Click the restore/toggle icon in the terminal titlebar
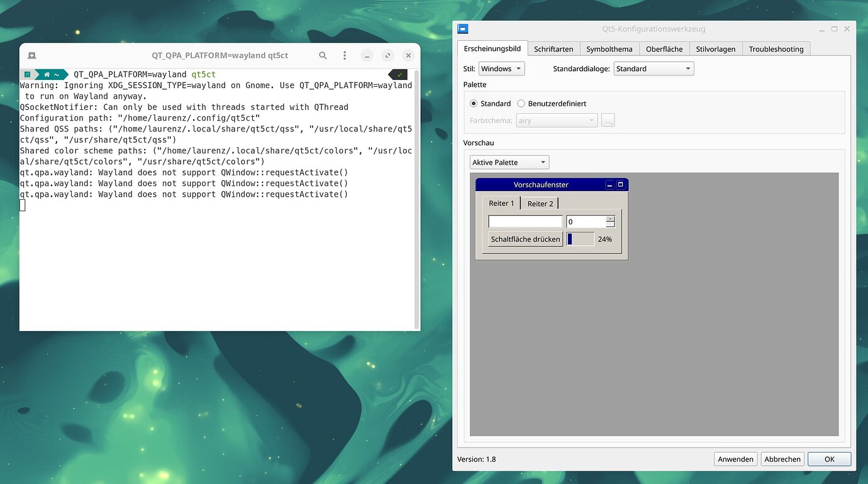Viewport: 868px width, 484px height. (x=387, y=55)
